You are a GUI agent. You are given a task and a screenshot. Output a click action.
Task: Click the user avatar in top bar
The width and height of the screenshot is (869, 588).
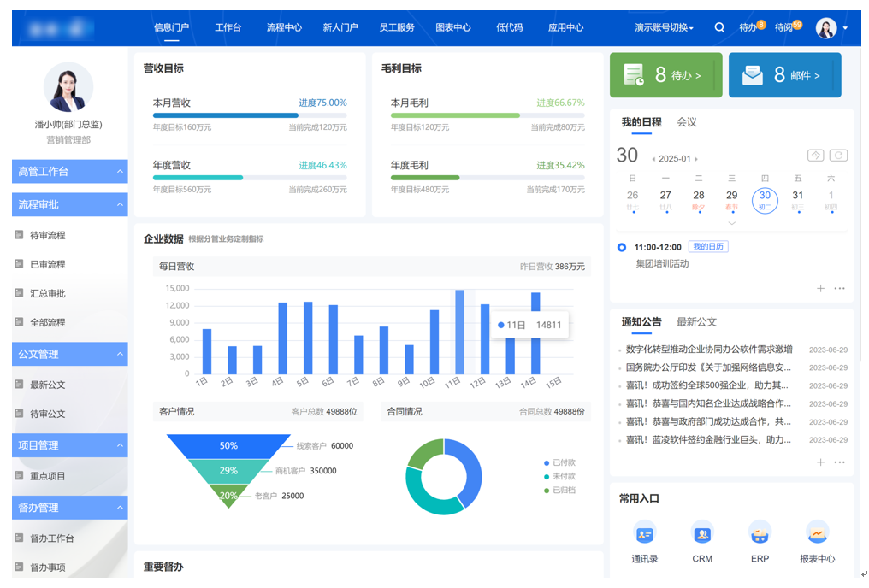coord(826,27)
